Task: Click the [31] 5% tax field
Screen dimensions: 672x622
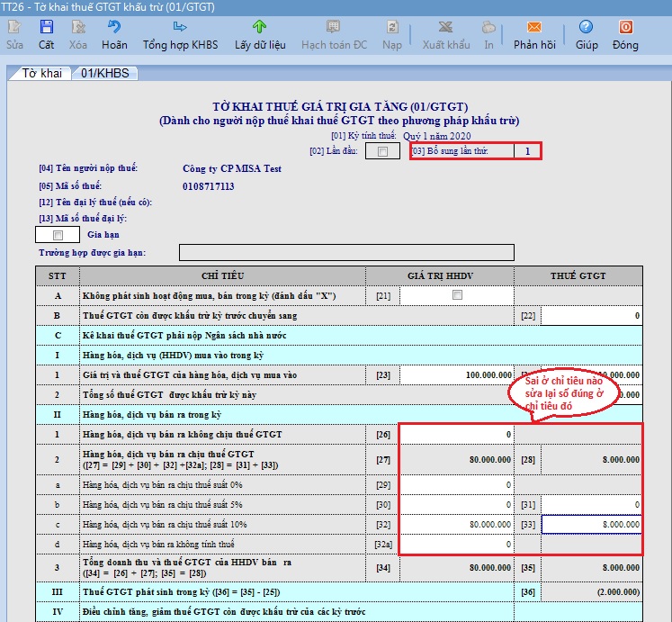Action: click(x=591, y=504)
